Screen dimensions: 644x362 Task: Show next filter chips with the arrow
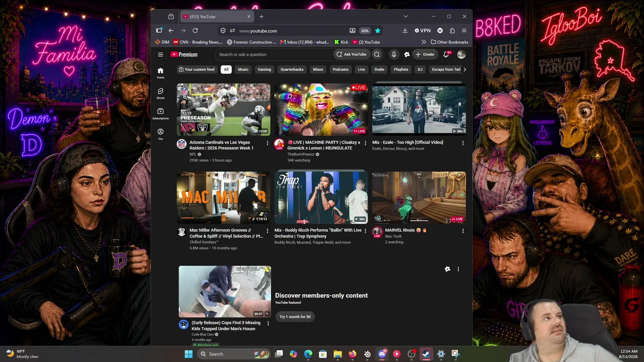pyautogui.click(x=464, y=69)
